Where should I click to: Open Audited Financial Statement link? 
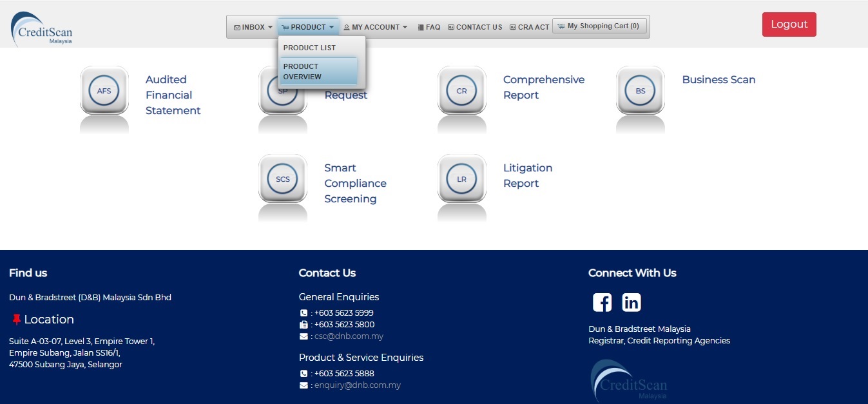click(x=173, y=95)
